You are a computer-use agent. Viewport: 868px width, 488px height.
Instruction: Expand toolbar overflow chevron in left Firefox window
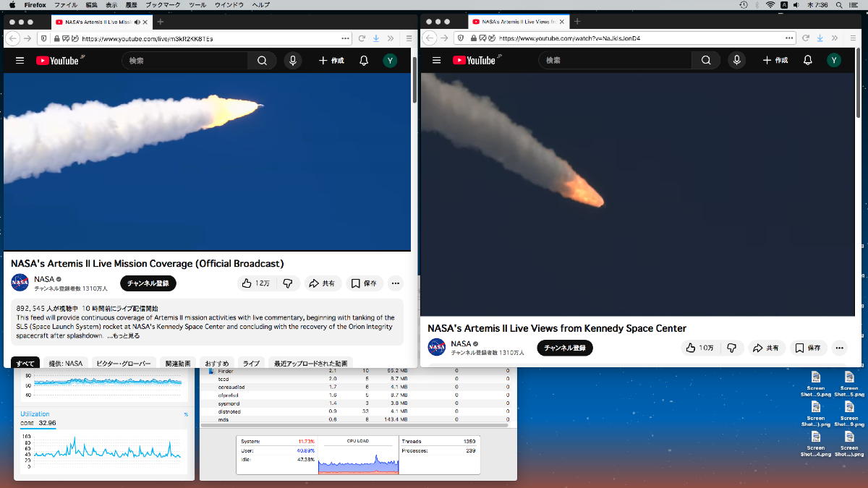coord(391,38)
